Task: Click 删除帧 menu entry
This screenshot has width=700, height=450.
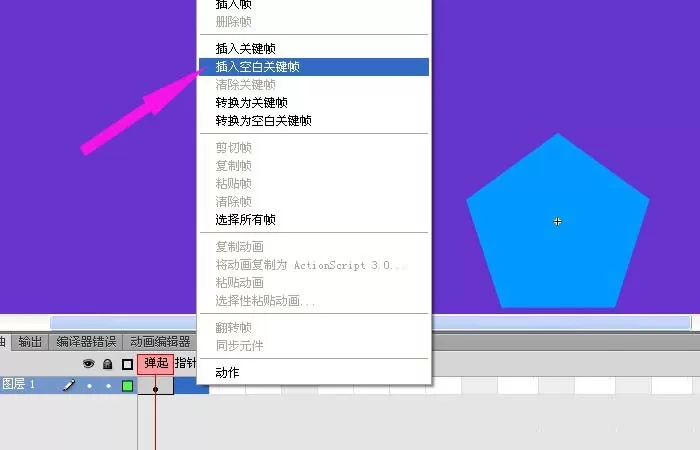Action: [x=314, y=21]
